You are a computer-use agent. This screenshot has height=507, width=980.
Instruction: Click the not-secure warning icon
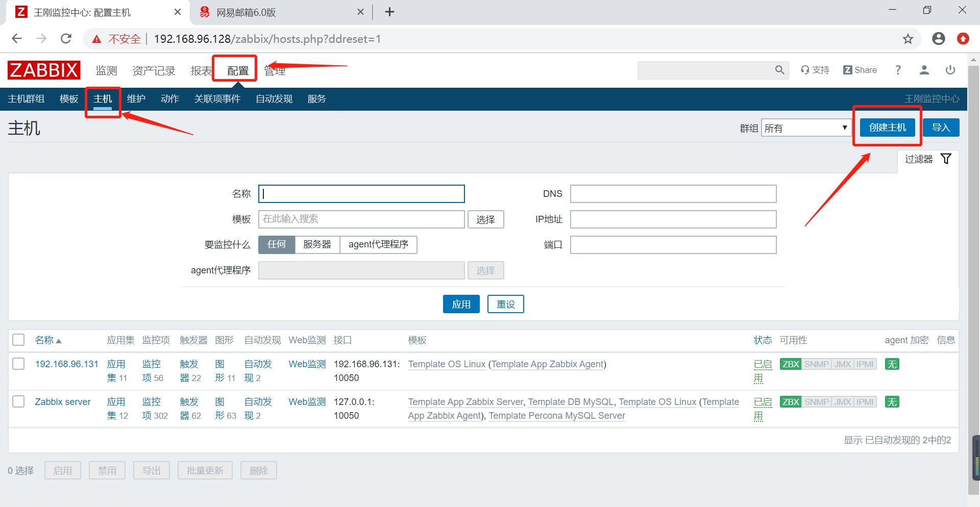[96, 39]
